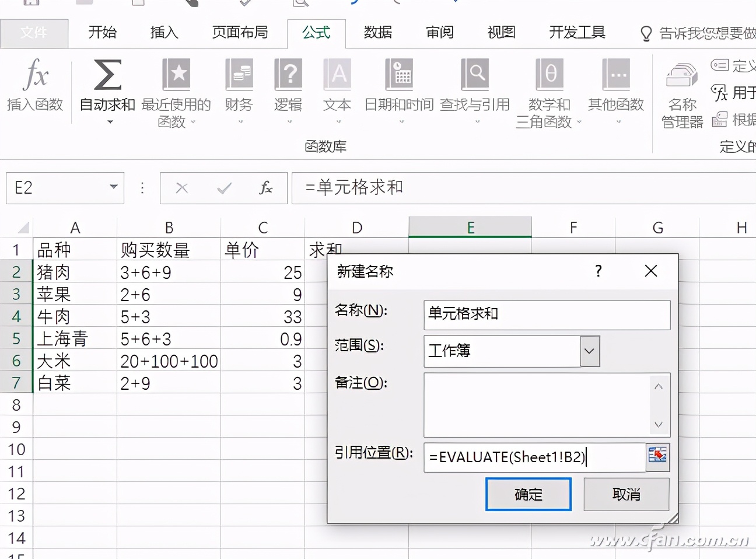
Task: Switch to the 页面布局 tab
Action: (240, 33)
